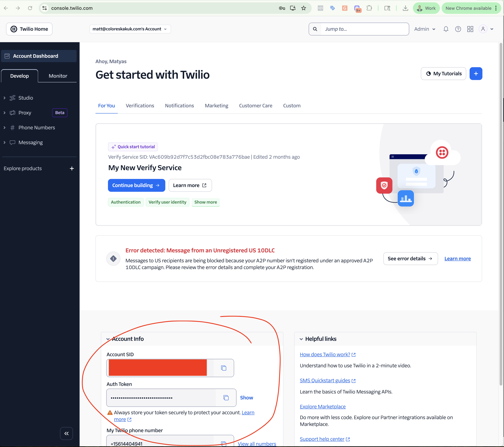Expand the Phone Numbers sidebar item
The image size is (504, 447).
point(36,128)
